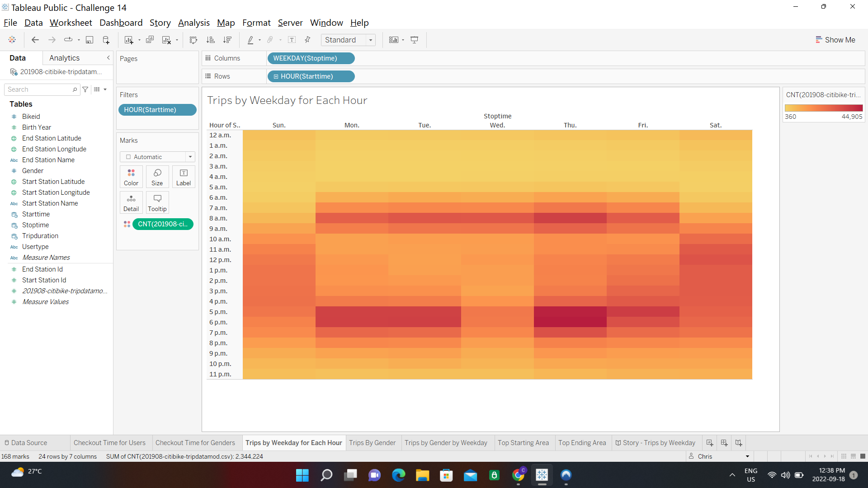The height and width of the screenshot is (488, 868).
Task: Open the Chris user account dropdown
Action: coord(718,456)
